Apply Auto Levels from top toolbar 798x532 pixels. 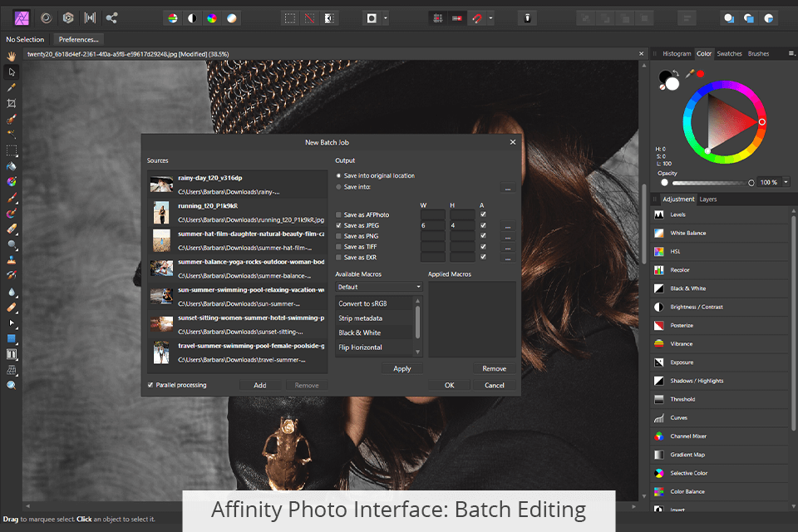pyautogui.click(x=173, y=18)
